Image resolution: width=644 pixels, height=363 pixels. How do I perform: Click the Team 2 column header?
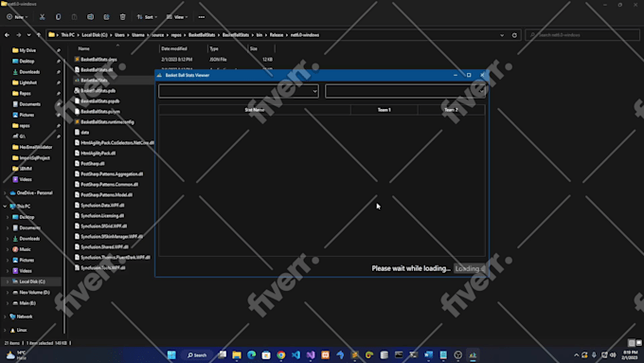coord(451,110)
